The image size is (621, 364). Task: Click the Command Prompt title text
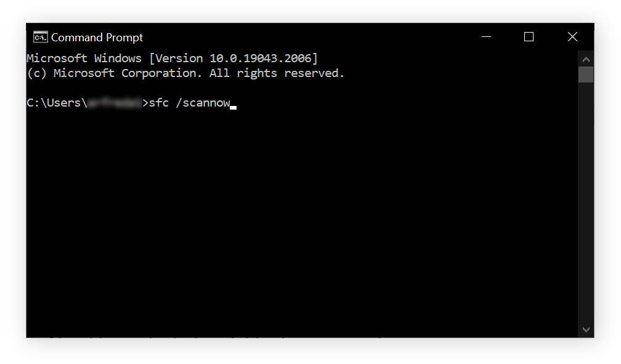(97, 37)
